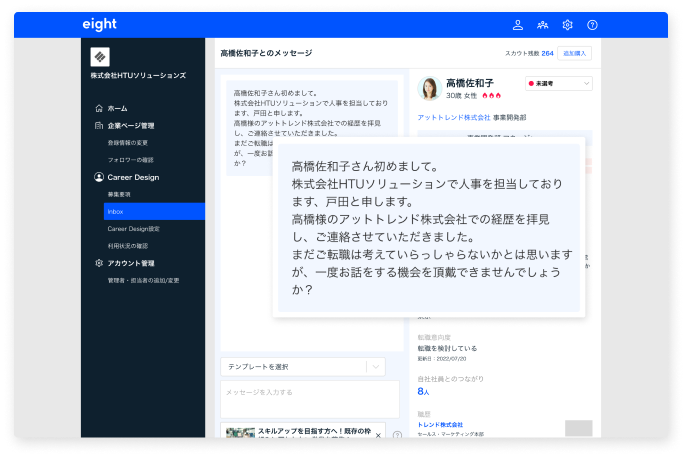The width and height of the screenshot is (684, 455).
Task: Open 募集要項 submenu item
Action: pyautogui.click(x=119, y=194)
